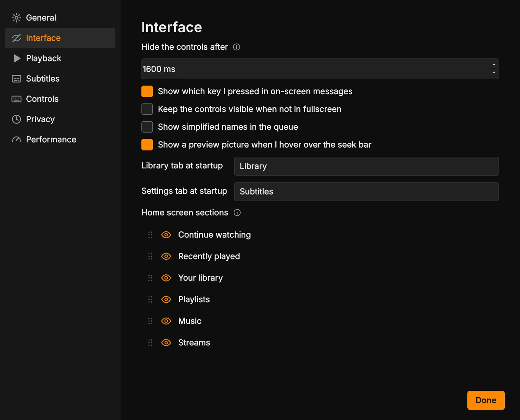520x420 pixels.
Task: Click the sun icon beside General
Action: [x=16, y=18]
